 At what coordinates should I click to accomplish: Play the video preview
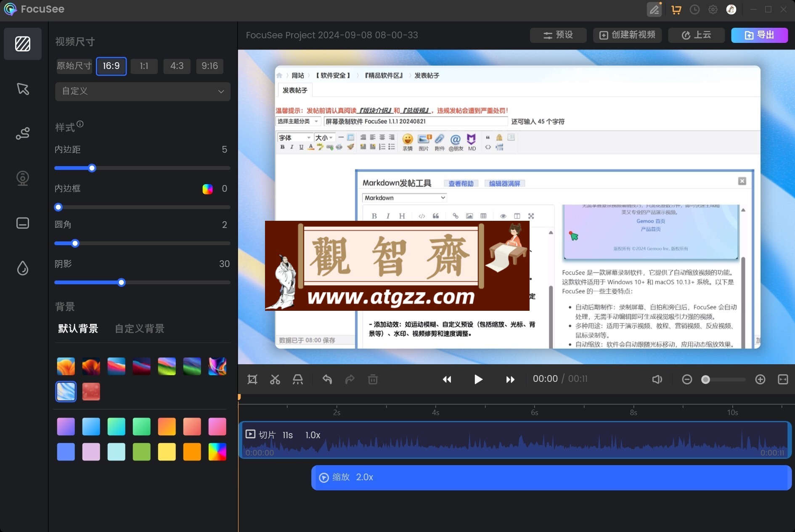click(x=478, y=379)
